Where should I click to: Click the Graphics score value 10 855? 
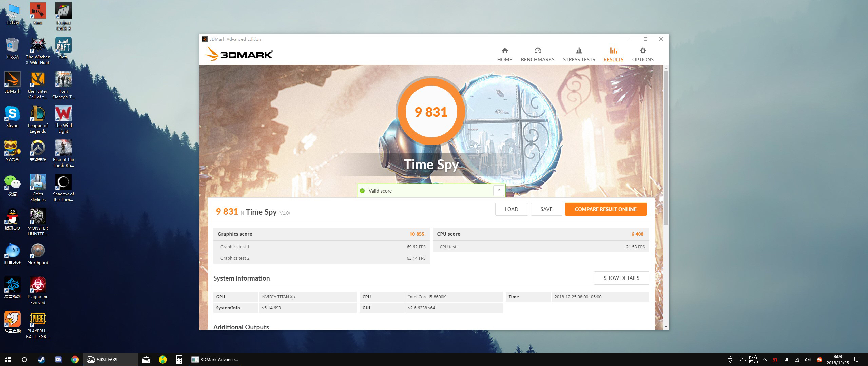click(x=417, y=234)
